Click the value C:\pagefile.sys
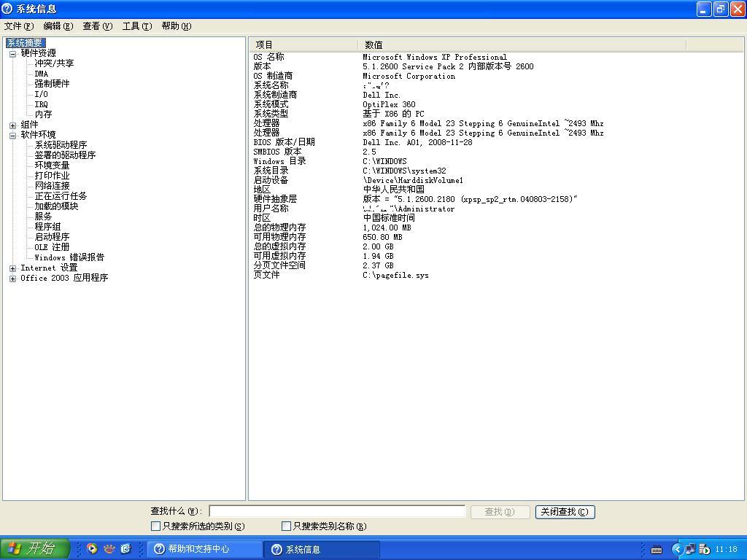This screenshot has width=747, height=560. (395, 275)
